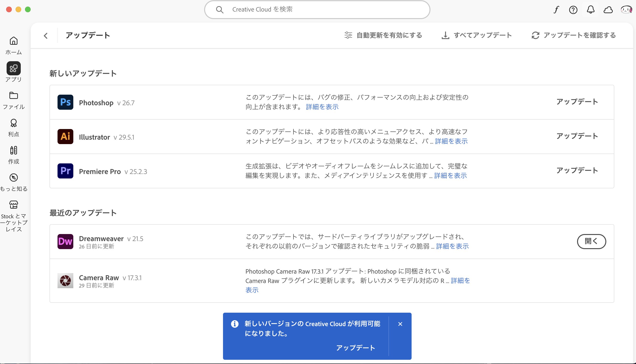Open the Files sidebar folder icon

pyautogui.click(x=13, y=96)
